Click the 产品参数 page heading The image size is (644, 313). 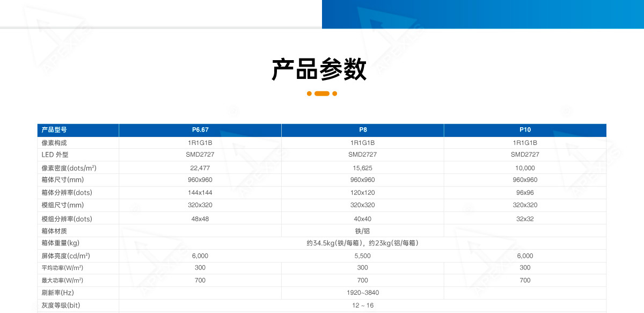tap(319, 70)
